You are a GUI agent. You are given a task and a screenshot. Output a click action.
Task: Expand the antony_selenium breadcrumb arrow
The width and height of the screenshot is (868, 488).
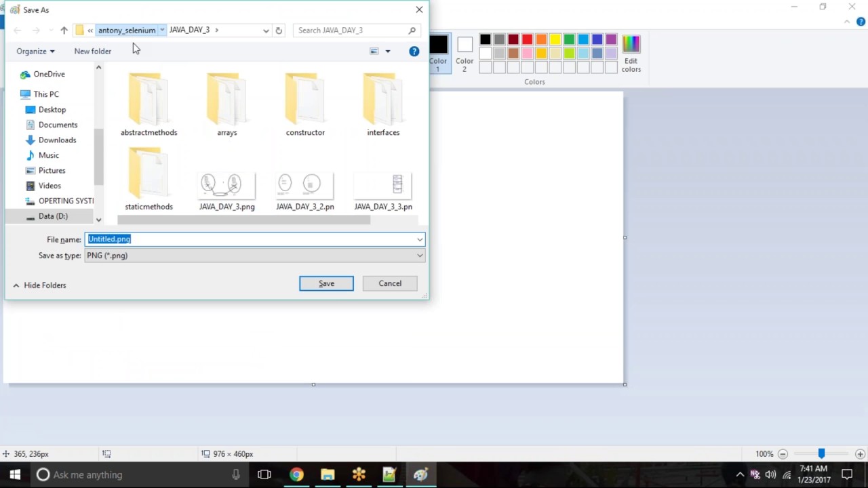[162, 30]
